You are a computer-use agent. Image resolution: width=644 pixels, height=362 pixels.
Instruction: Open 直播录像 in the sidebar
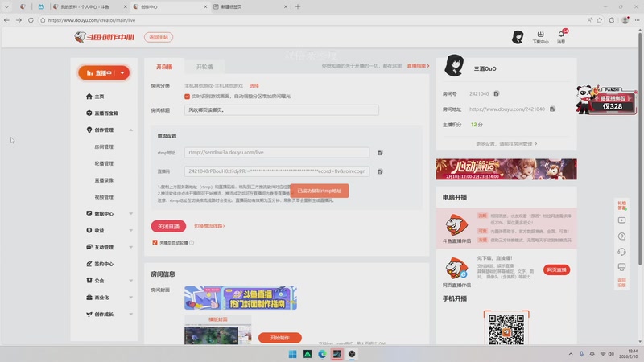(x=104, y=180)
